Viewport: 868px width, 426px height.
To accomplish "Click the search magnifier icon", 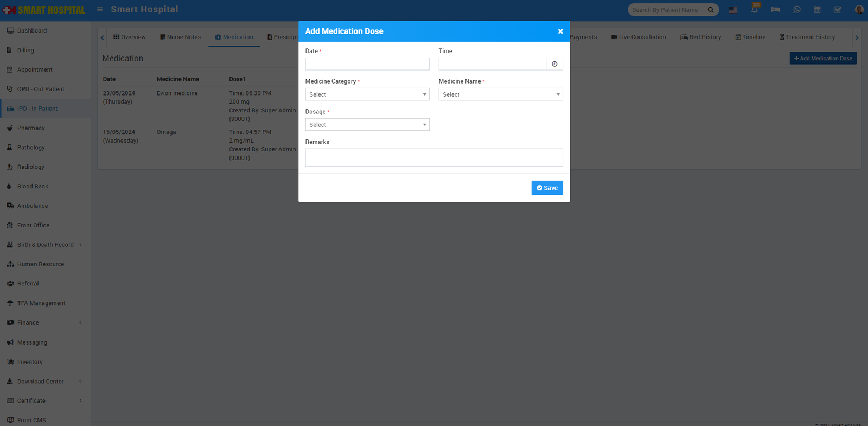I will (x=711, y=10).
